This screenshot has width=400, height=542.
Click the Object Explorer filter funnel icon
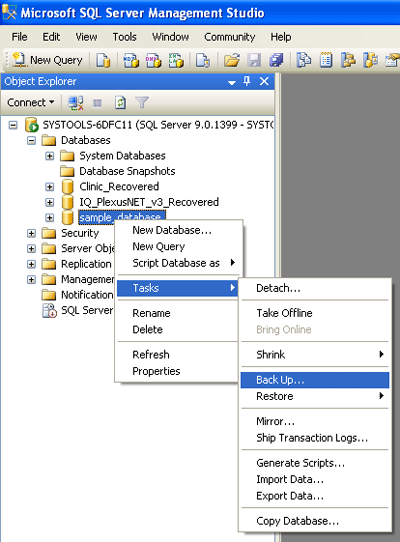142,103
